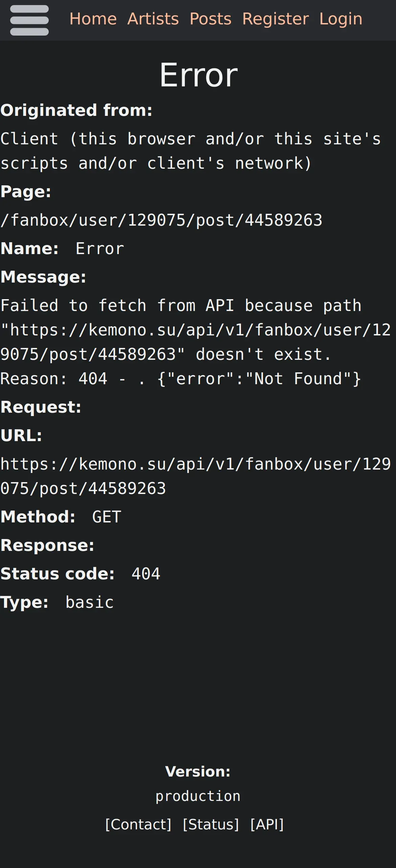
Task: Open the [API] footer link
Action: point(267,824)
